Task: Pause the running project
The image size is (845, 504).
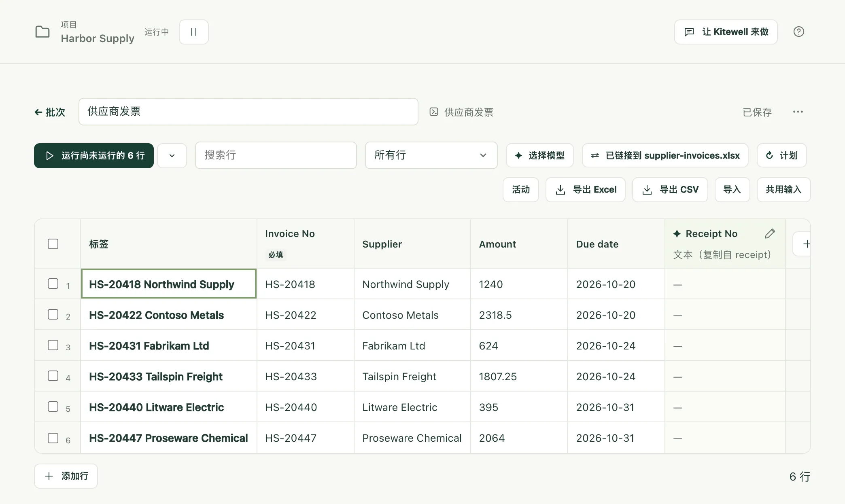Action: pos(194,32)
